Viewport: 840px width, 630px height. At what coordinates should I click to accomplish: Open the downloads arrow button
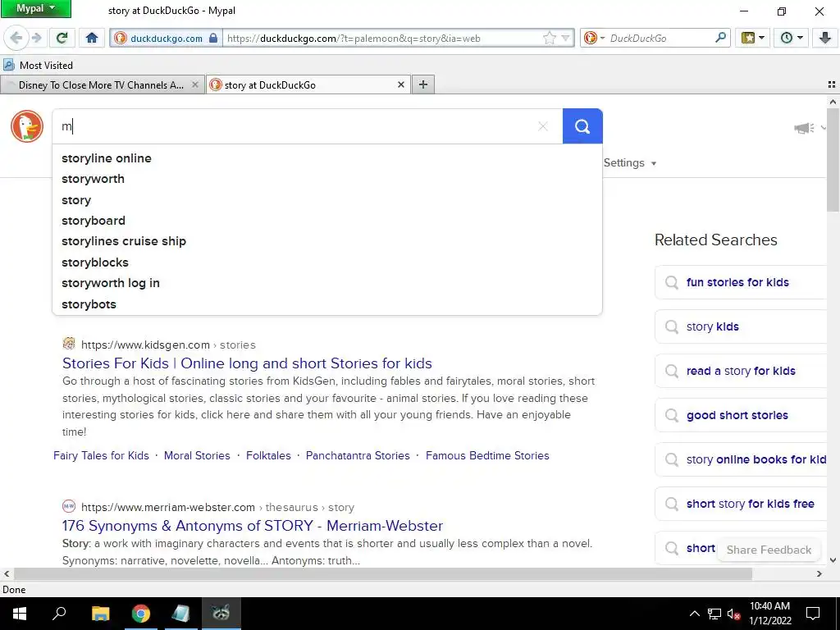pos(824,38)
